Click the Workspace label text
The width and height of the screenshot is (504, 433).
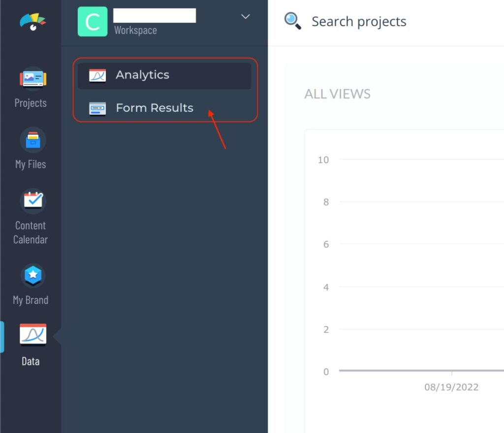135,30
